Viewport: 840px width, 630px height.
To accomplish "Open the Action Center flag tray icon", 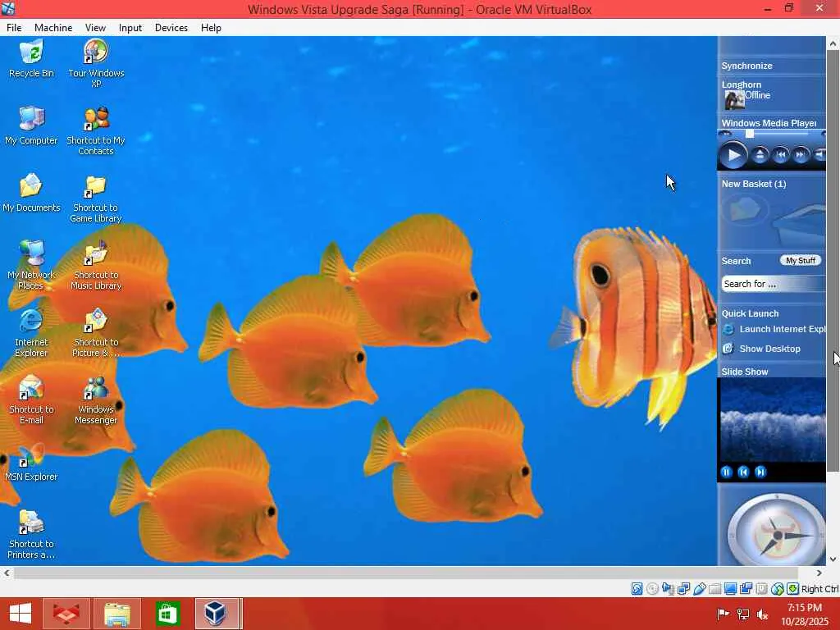I will click(x=723, y=614).
